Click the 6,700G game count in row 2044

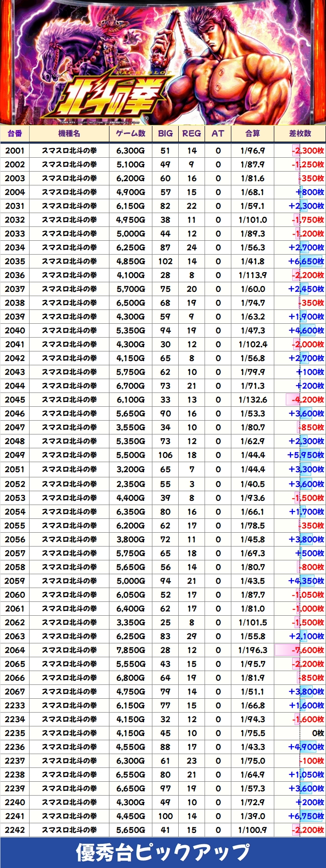(x=131, y=386)
